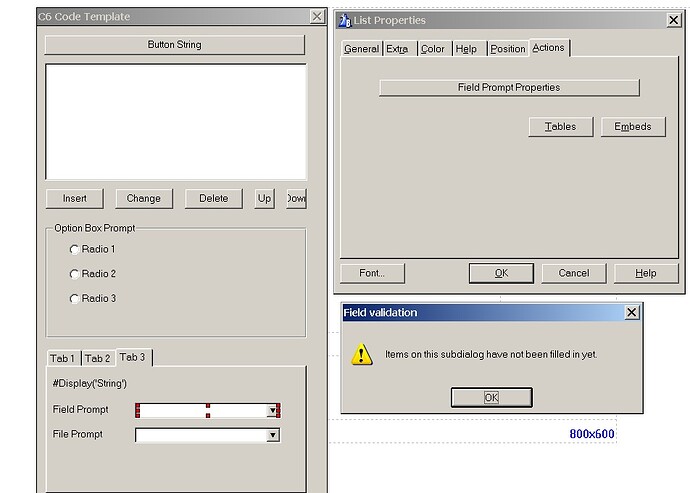Click the Help button beside Cancel

coord(646,273)
